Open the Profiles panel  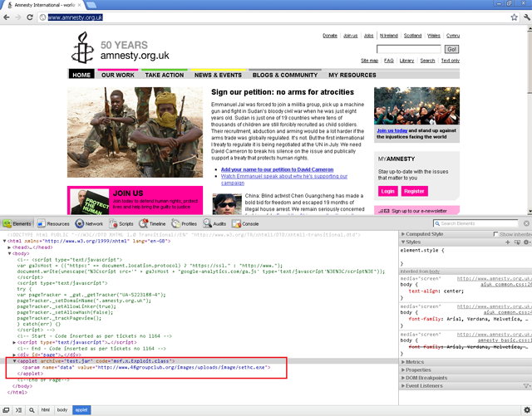coord(184,223)
